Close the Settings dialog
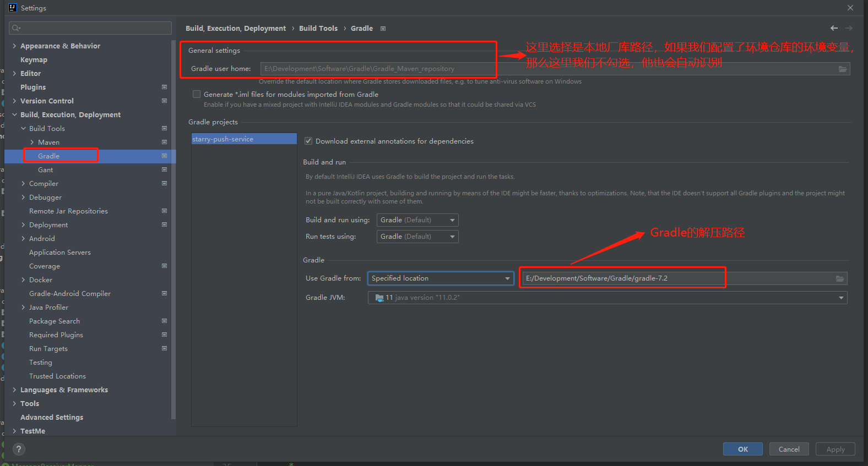The height and width of the screenshot is (466, 868). 850,8
